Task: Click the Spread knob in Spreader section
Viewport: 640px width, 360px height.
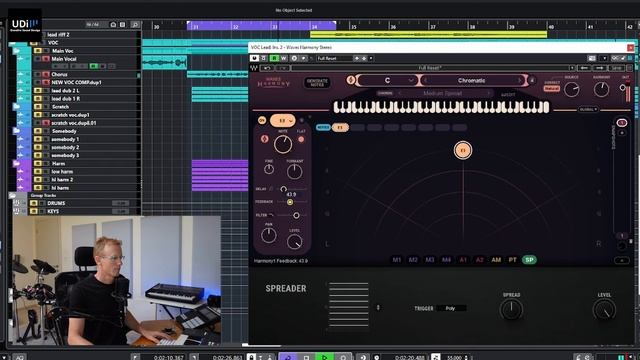Action: tap(511, 309)
